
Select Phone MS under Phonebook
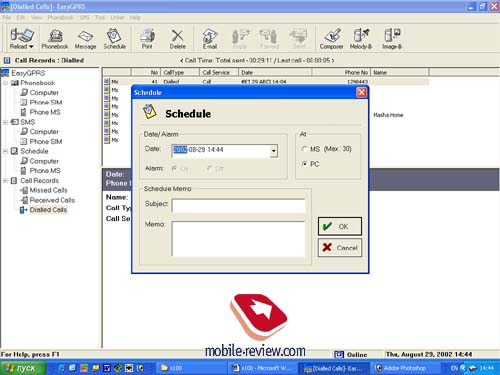45,112
